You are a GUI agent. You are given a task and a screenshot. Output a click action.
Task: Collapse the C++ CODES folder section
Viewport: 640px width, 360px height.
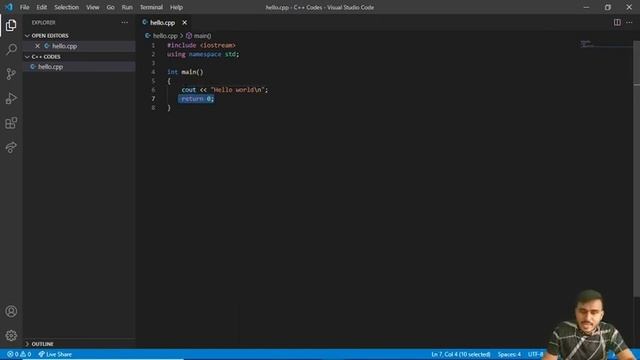coord(27,57)
